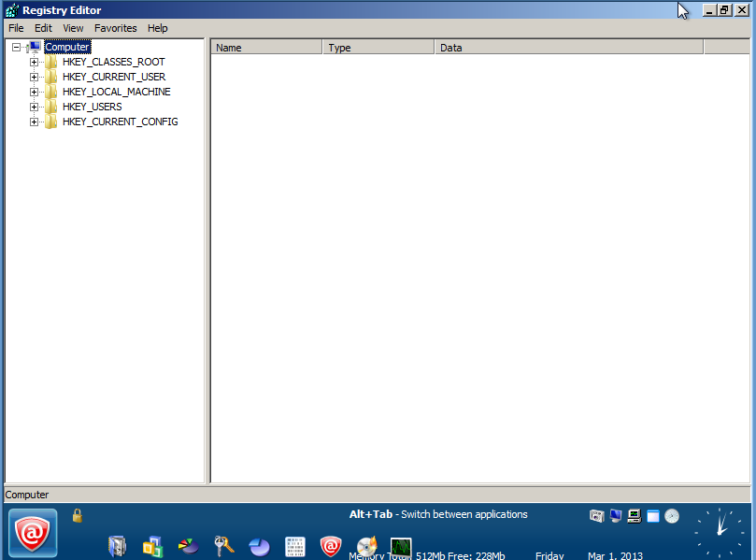Viewport: 756px width, 560px height.
Task: Click the HKEY_LOCAL_MACHINE folder icon
Action: click(x=50, y=93)
